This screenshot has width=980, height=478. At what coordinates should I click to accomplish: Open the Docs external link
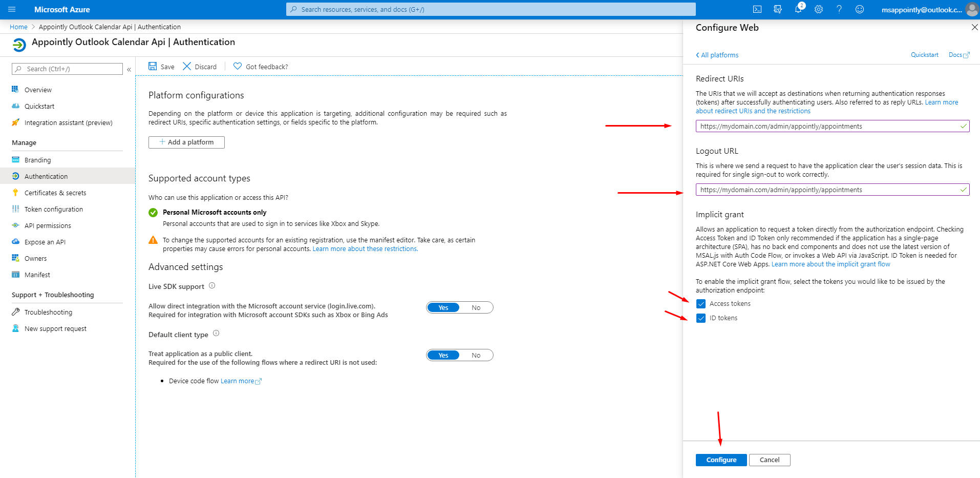click(x=959, y=55)
